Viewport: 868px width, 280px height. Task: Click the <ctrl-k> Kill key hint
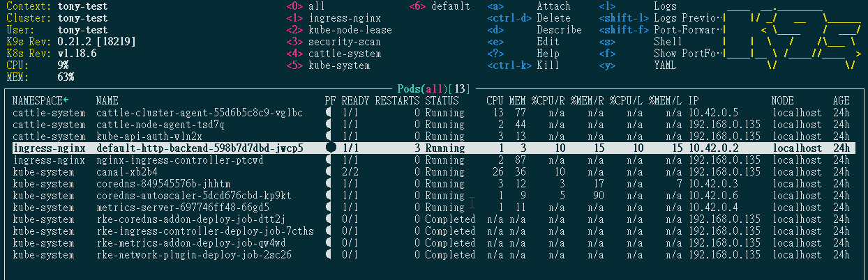coord(509,65)
